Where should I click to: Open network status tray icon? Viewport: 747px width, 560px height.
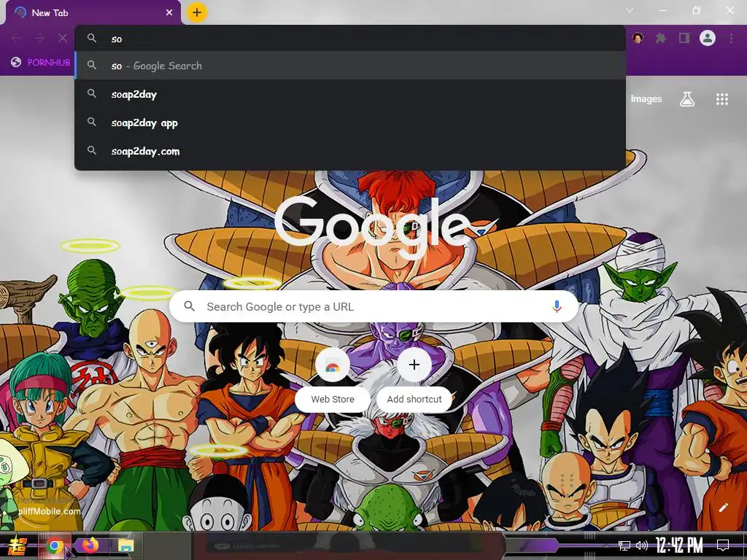click(x=624, y=545)
